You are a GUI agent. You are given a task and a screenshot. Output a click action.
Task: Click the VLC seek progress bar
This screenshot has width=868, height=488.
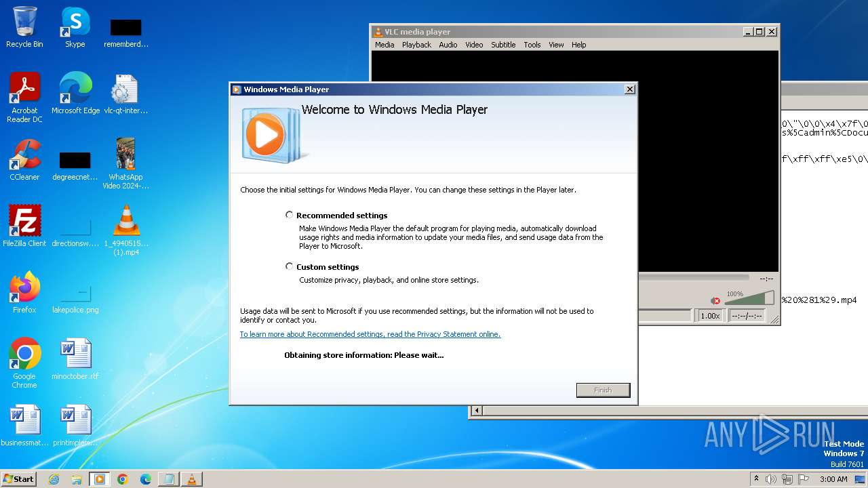pyautogui.click(x=694, y=277)
